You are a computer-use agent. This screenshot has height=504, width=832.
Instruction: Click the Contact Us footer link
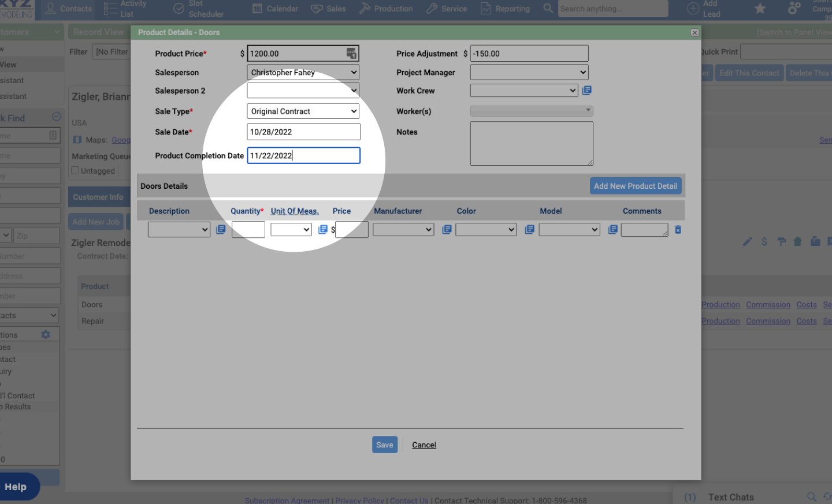[x=409, y=501]
